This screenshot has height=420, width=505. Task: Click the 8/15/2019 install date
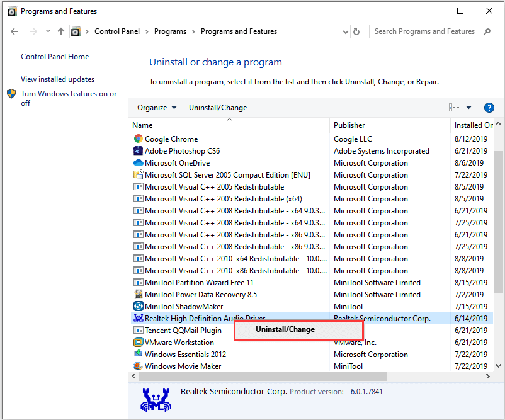[471, 283]
